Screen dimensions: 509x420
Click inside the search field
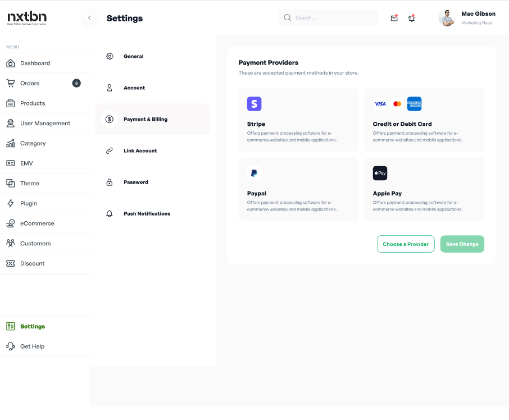pos(329,18)
